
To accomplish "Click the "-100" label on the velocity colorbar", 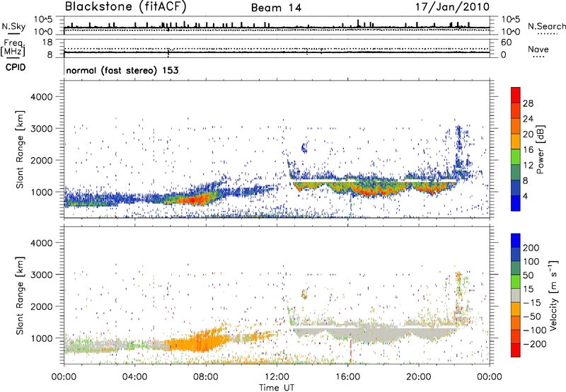I will coord(534,330).
